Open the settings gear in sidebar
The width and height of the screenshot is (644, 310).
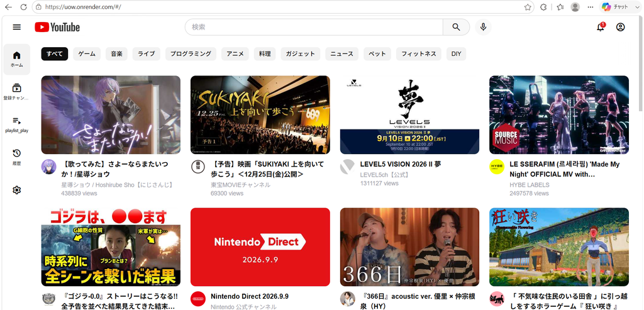click(16, 190)
